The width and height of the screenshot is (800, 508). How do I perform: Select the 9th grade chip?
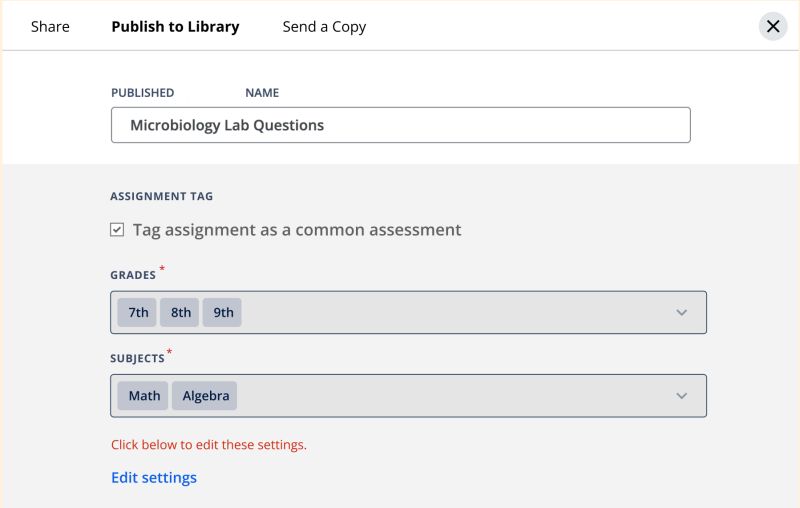click(223, 312)
